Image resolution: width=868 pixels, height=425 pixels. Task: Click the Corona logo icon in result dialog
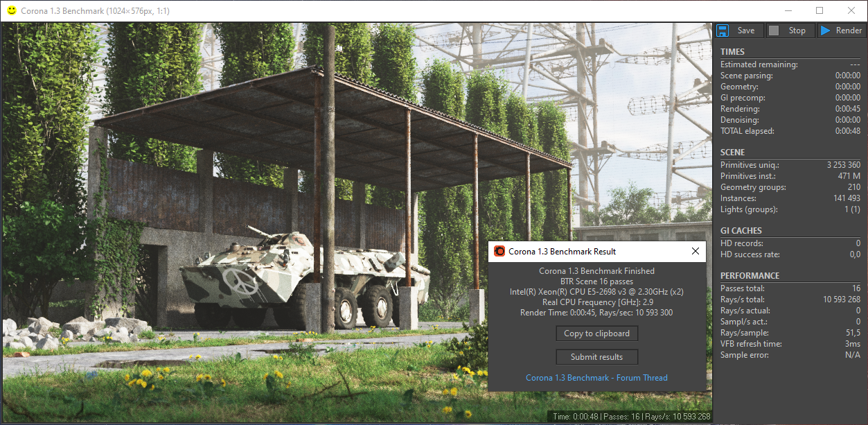coord(499,251)
